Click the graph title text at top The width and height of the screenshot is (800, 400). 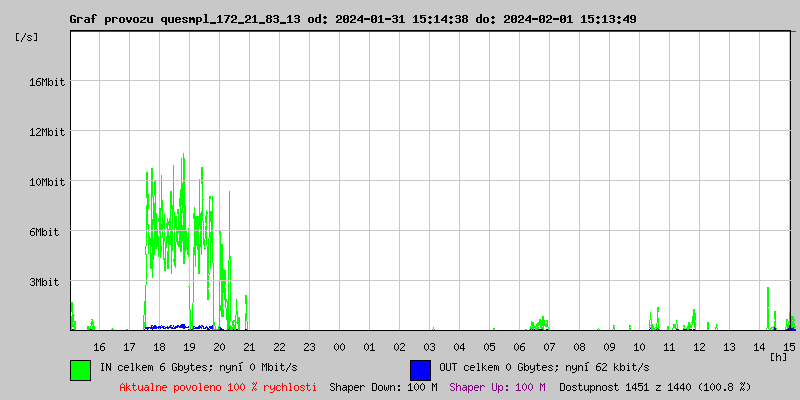pos(352,19)
